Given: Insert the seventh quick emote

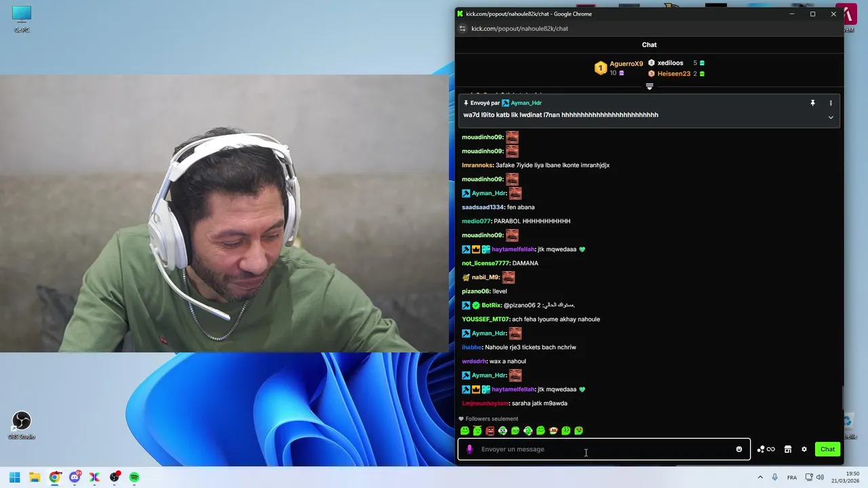Looking at the screenshot, I should (x=540, y=430).
